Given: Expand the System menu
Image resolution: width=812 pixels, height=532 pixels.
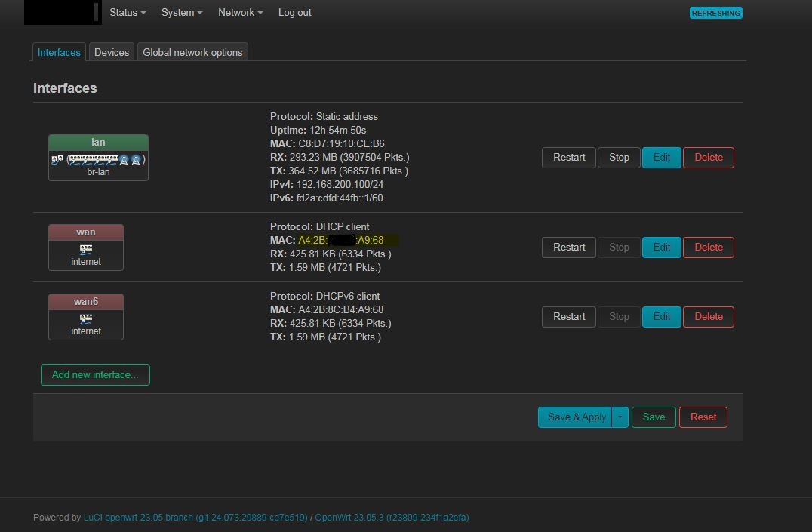Looking at the screenshot, I should [182, 13].
